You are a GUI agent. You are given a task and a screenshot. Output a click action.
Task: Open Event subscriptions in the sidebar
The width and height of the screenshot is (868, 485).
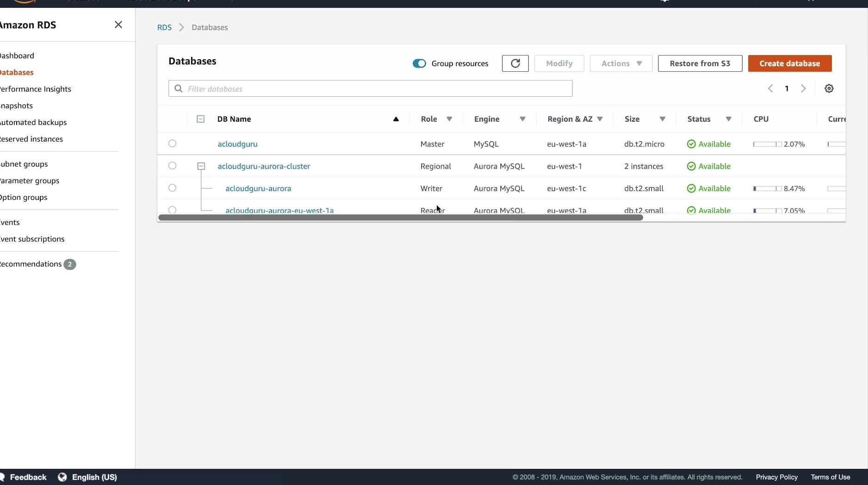pos(32,239)
